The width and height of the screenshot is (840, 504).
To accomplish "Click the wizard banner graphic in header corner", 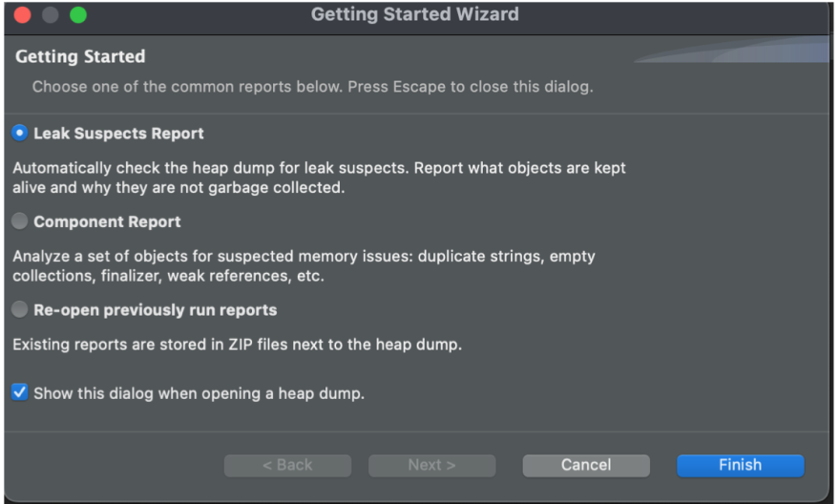I will pyautogui.click(x=732, y=50).
